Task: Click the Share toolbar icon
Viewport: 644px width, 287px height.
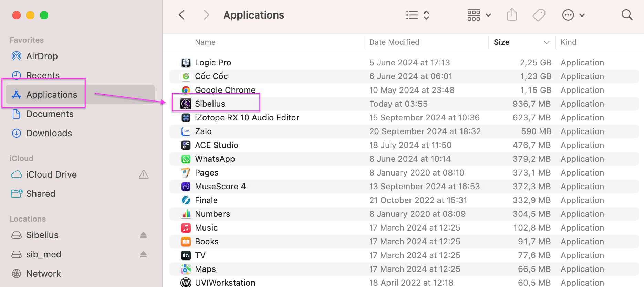Action: pos(512,14)
